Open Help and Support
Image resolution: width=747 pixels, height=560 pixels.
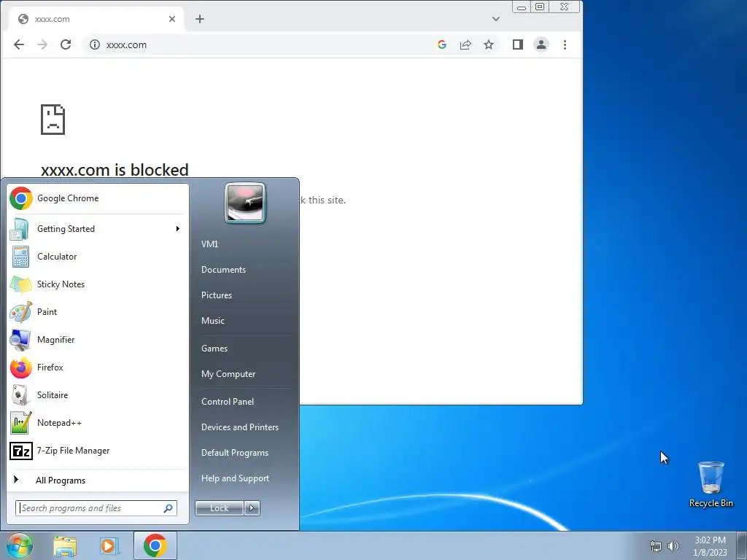[x=245, y=478]
